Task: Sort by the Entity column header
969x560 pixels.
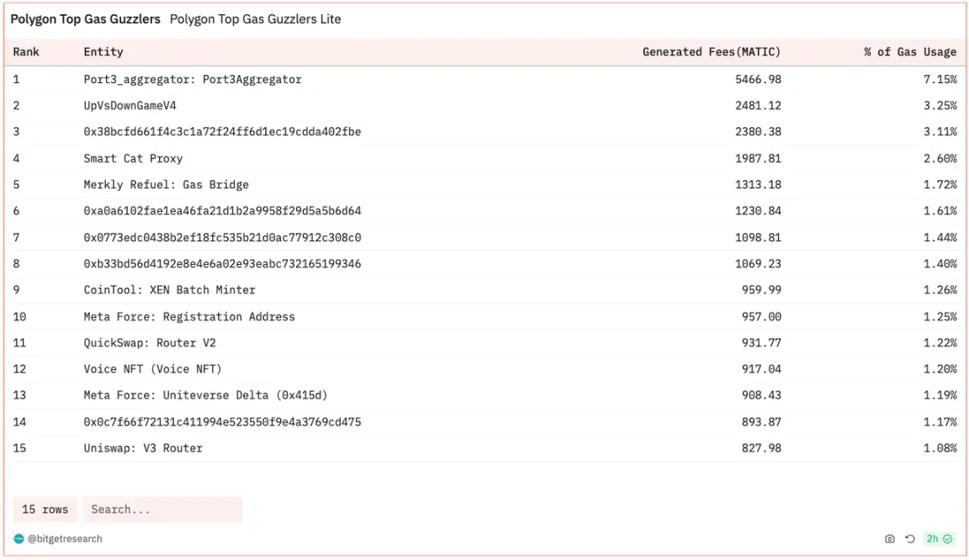Action: [x=103, y=52]
